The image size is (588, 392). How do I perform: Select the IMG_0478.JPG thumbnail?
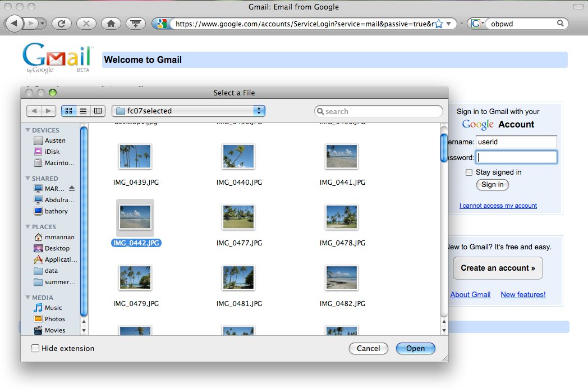tap(342, 217)
